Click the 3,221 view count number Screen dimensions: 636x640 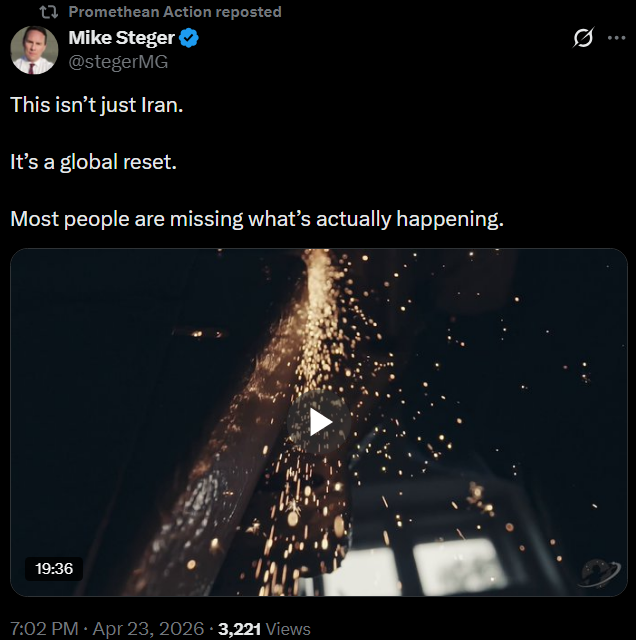point(240,629)
